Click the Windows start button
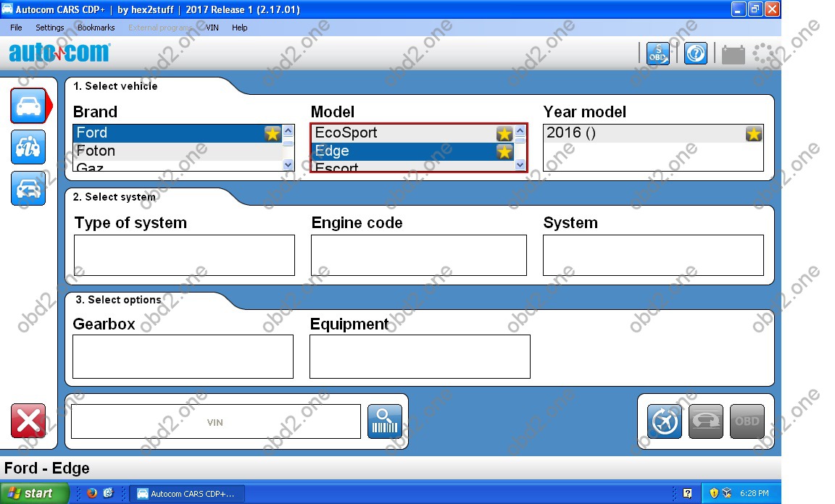835x504 pixels. [x=34, y=493]
